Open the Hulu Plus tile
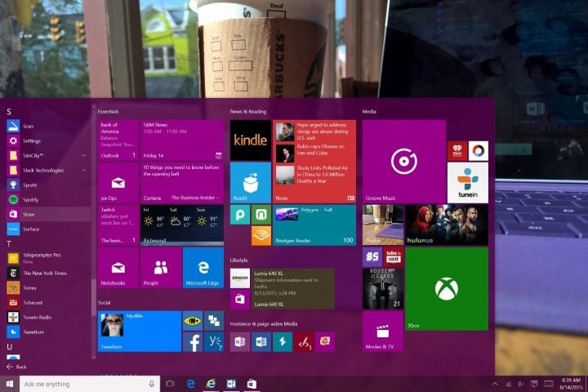Screen dimensions: 588x392 (447, 225)
